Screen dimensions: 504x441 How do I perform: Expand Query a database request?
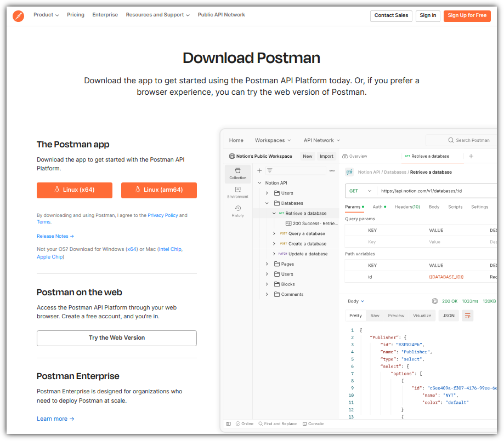[274, 233]
